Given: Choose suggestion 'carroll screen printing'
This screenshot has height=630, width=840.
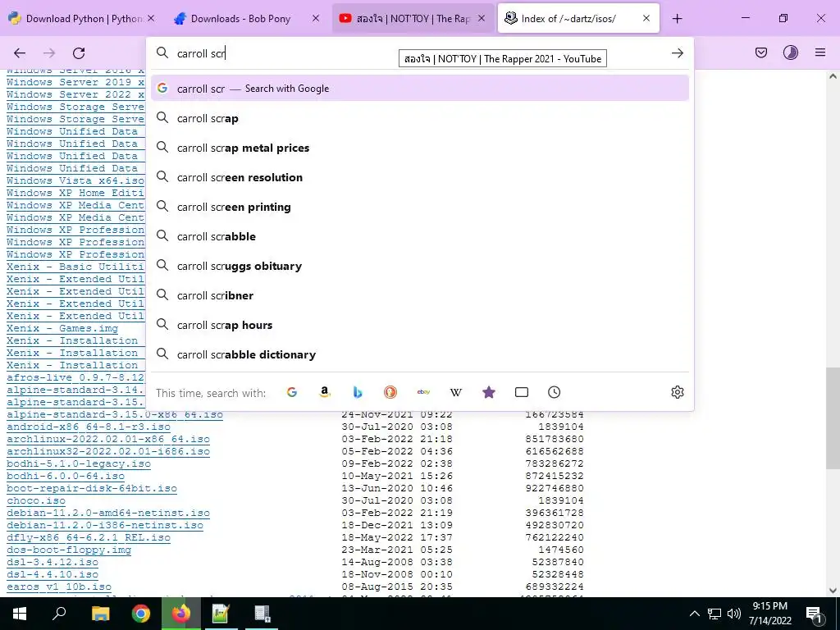Looking at the screenshot, I should click(419, 207).
